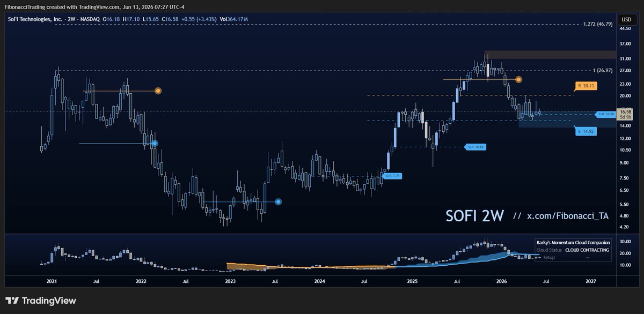Select the S 14.92 support label
The width and height of the screenshot is (644, 314).
[586, 130]
